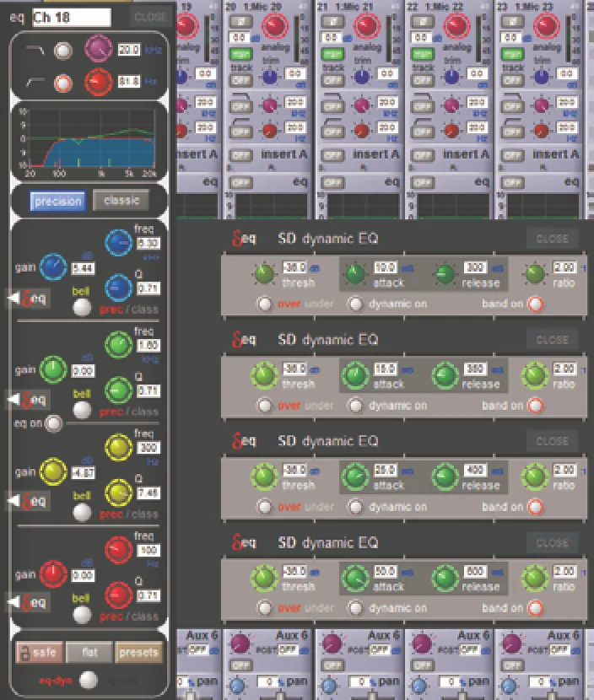
Task: Open Seq for the green EQ band
Action: coord(30,400)
